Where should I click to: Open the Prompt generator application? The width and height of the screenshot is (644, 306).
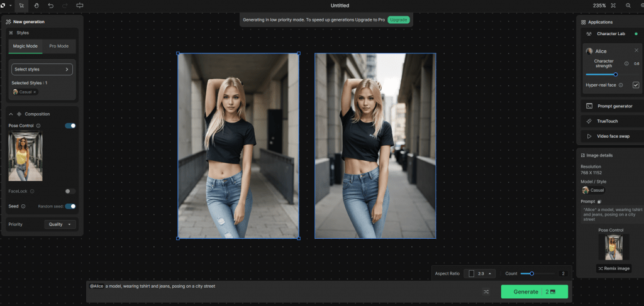(610, 106)
